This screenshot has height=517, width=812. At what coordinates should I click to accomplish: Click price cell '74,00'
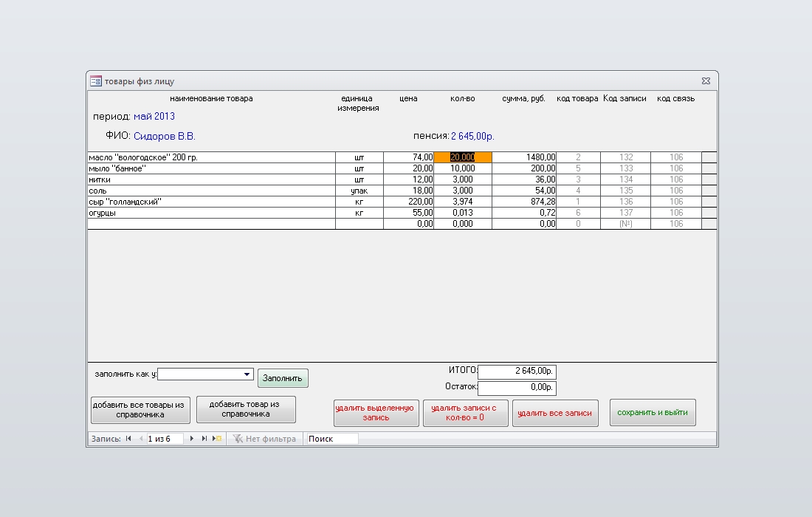point(409,157)
